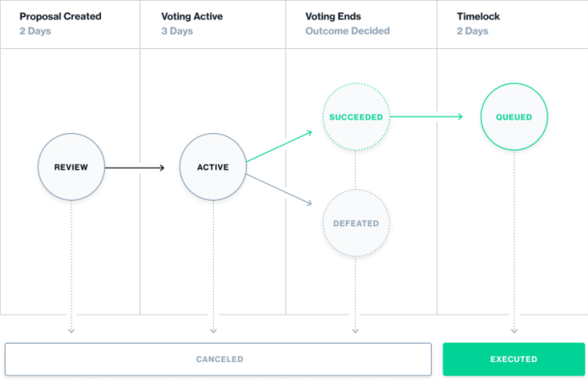Image resolution: width=588 pixels, height=379 pixels.
Task: Click the green arrow from ACTIVE toward SUCCEEDED
Action: [279, 147]
